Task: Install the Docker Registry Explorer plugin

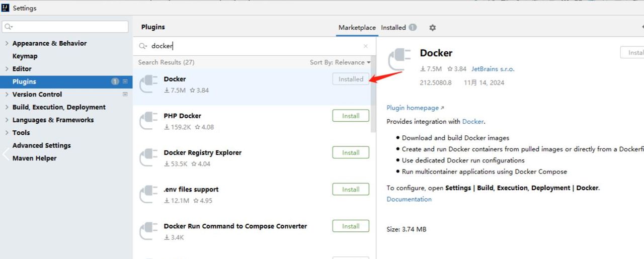Action: pyautogui.click(x=351, y=152)
